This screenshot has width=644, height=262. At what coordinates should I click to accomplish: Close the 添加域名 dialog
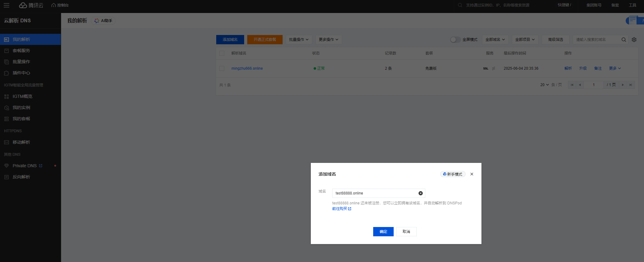(x=472, y=174)
